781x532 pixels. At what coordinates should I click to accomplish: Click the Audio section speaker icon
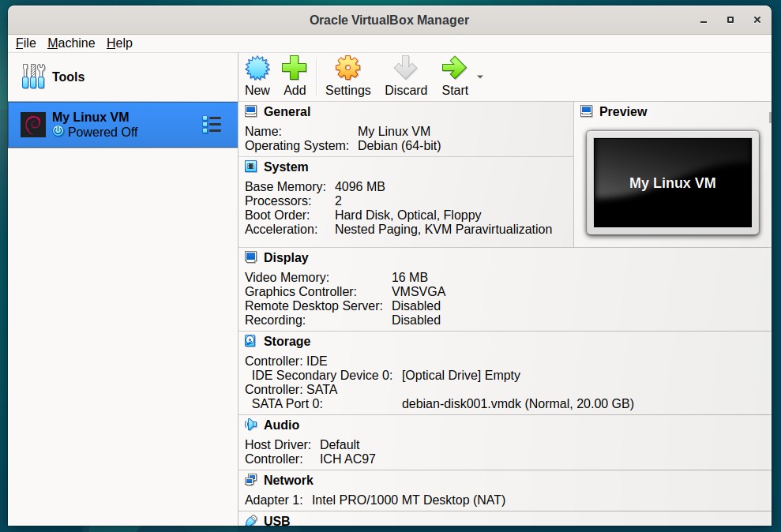[251, 425]
